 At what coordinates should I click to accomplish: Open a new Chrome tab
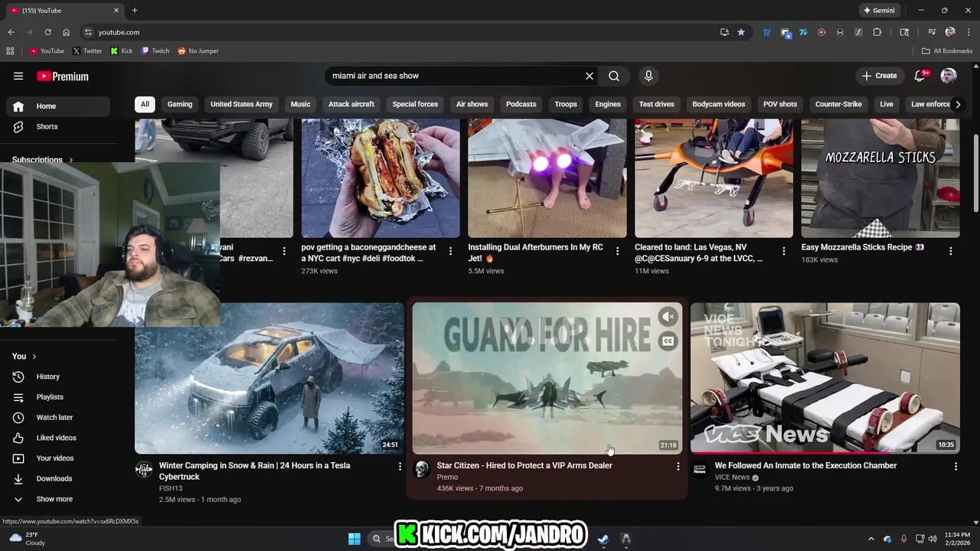tap(135, 11)
